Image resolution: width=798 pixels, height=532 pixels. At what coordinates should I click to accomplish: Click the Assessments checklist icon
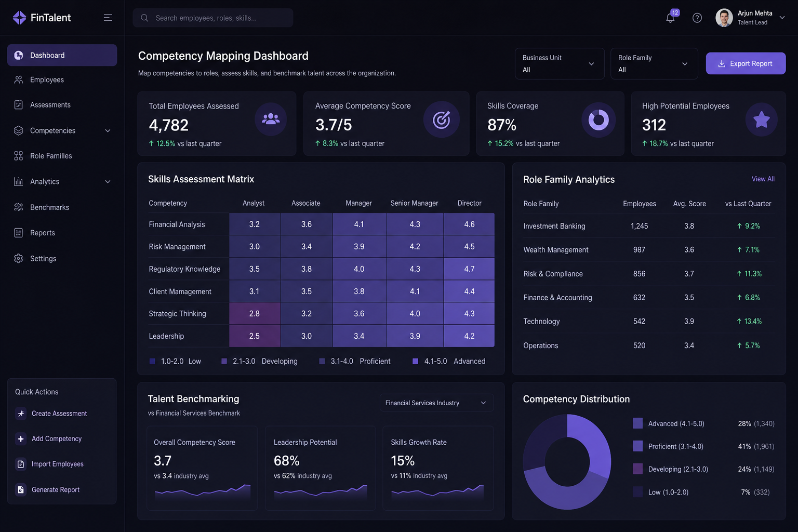[19, 105]
